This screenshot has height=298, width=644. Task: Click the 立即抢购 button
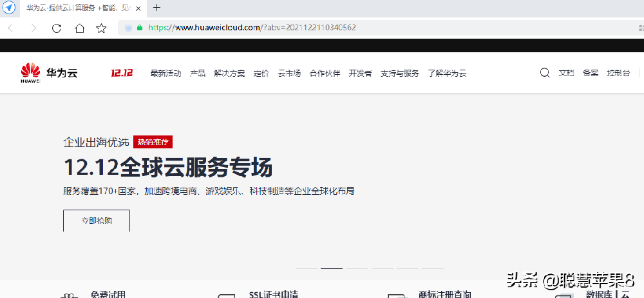point(97,221)
